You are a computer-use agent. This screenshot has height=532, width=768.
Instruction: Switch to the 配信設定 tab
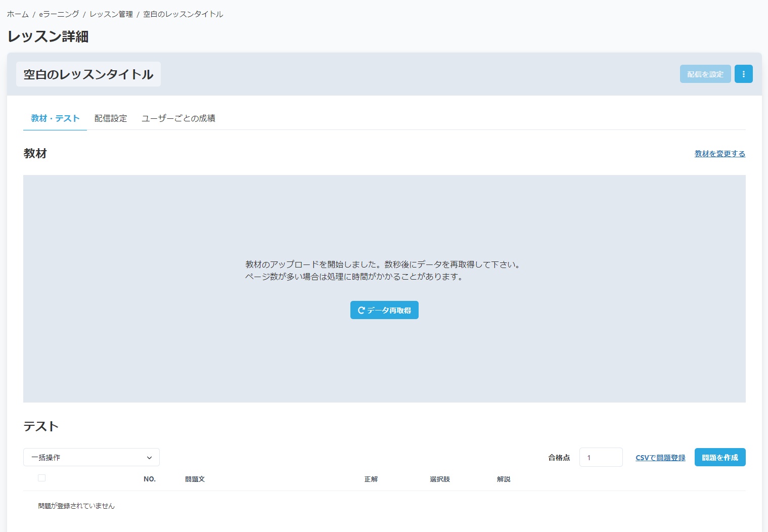click(111, 118)
